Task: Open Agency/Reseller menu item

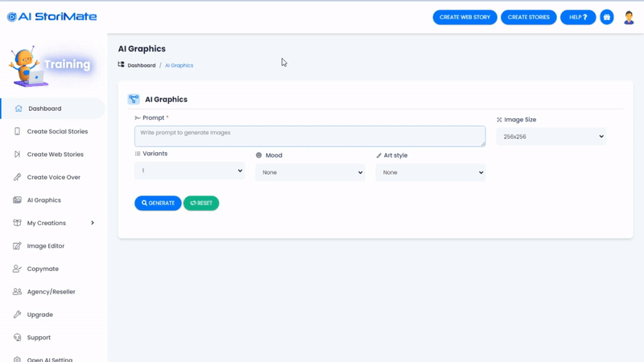Action: point(52,291)
